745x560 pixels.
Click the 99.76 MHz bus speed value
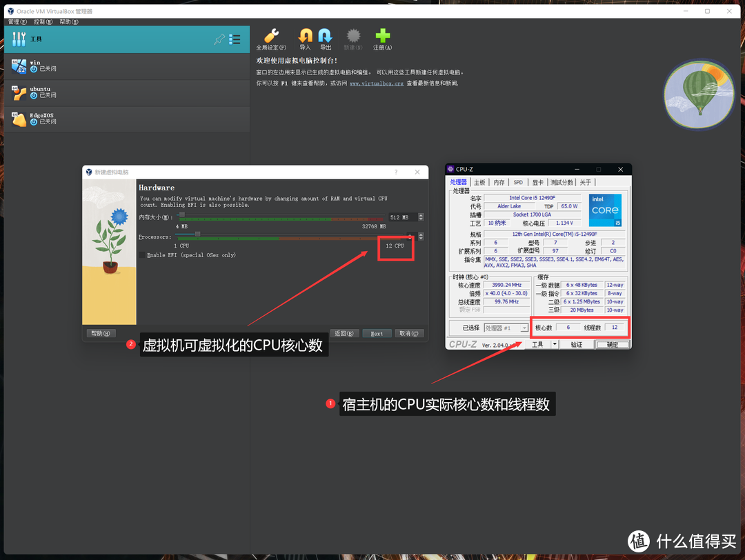[x=507, y=301]
